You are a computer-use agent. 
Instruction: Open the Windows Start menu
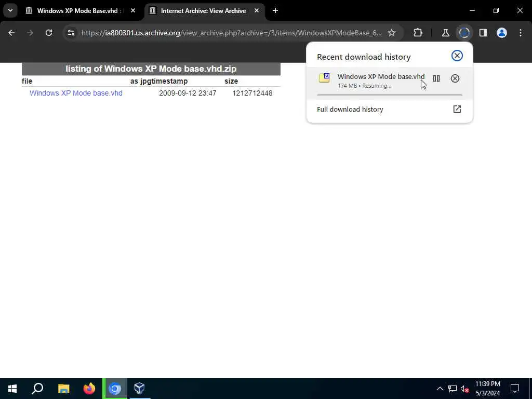pos(12,389)
